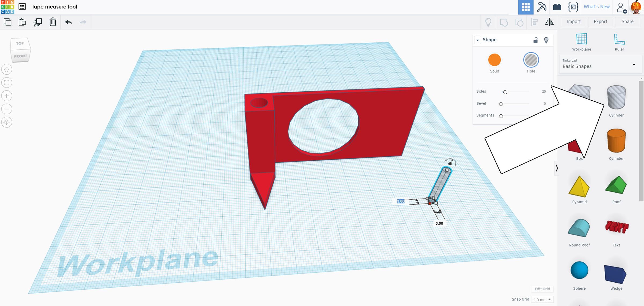Click the trash icon to delete selection
The height and width of the screenshot is (306, 644).
pyautogui.click(x=53, y=22)
